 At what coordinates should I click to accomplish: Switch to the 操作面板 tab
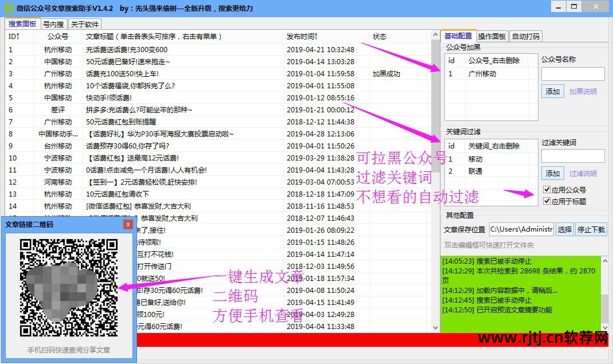(492, 36)
